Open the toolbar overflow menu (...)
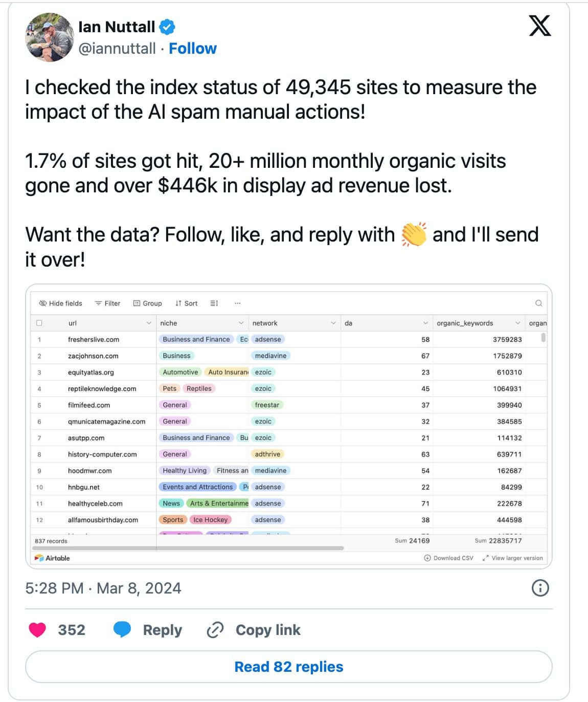This screenshot has width=588, height=702. pyautogui.click(x=238, y=303)
